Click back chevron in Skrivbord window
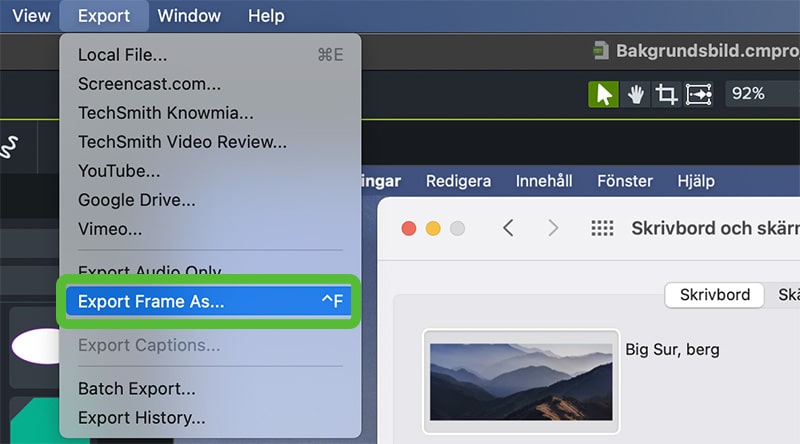 508,228
